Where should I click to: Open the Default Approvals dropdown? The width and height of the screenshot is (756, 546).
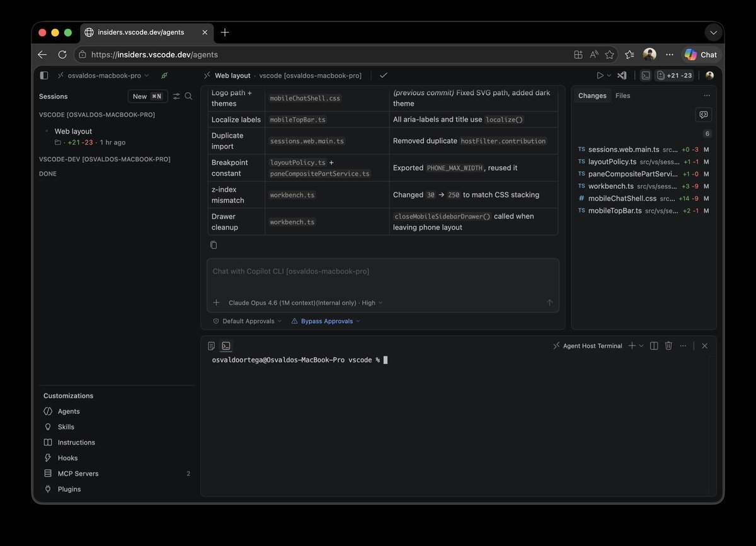pos(247,321)
